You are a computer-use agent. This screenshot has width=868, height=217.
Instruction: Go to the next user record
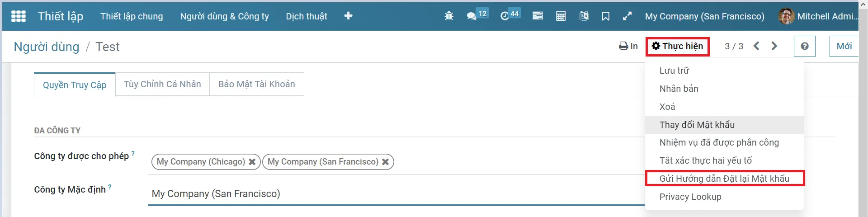pyautogui.click(x=774, y=46)
